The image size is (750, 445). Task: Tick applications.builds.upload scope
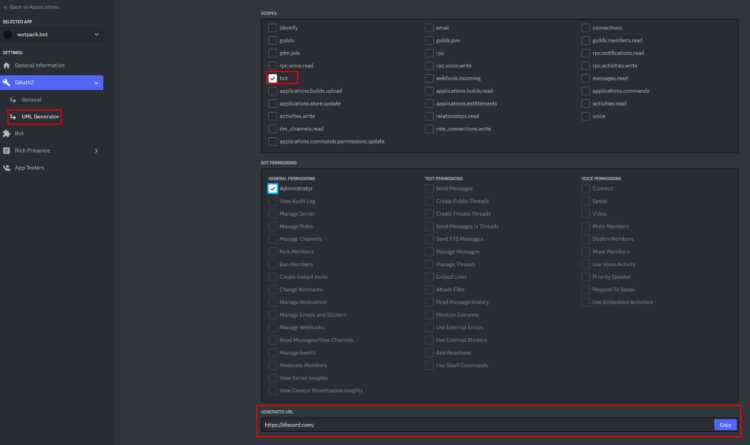(x=273, y=91)
